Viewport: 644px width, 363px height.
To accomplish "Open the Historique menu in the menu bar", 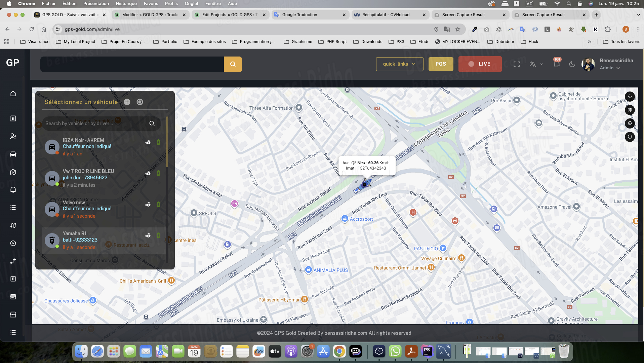I will tap(126, 4).
